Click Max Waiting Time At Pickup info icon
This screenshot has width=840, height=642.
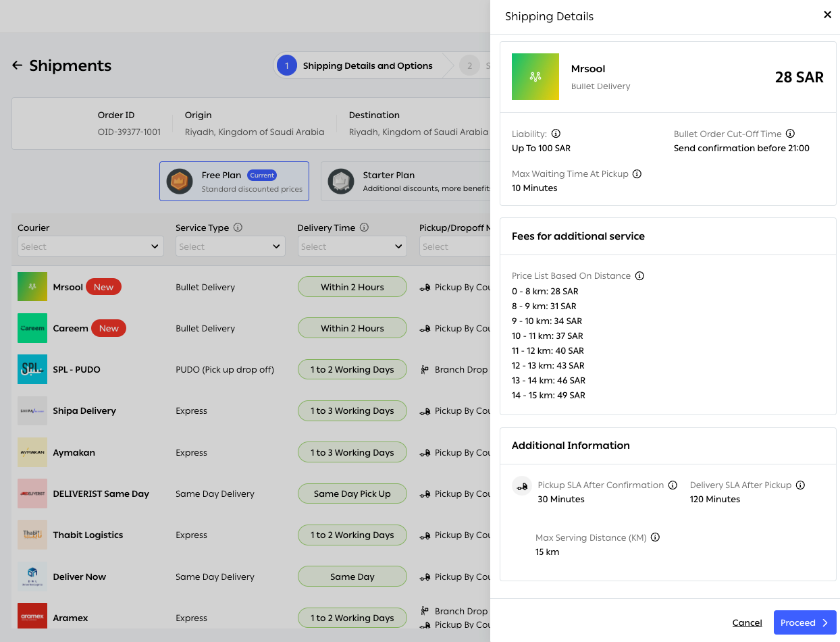pyautogui.click(x=637, y=173)
